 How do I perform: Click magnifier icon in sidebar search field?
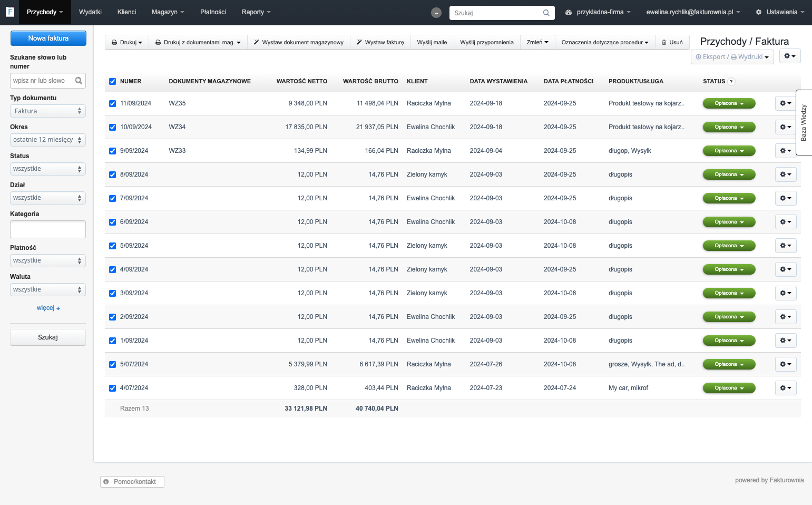79,81
